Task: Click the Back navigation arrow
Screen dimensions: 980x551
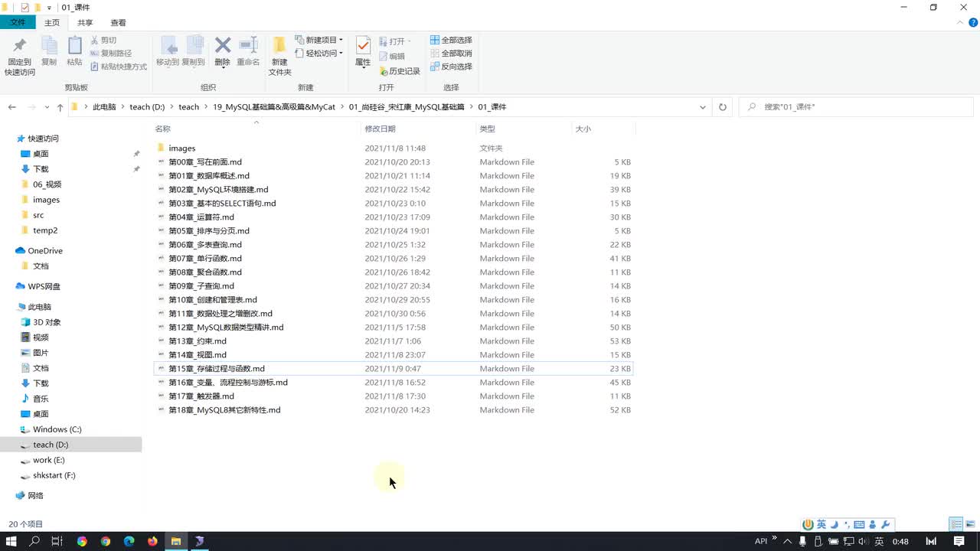Action: coord(12,107)
